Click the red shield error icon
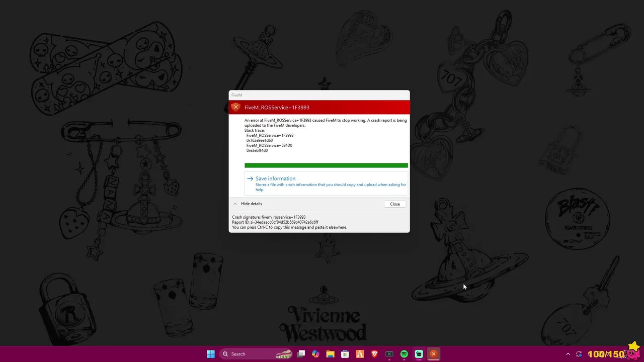 pyautogui.click(x=235, y=107)
